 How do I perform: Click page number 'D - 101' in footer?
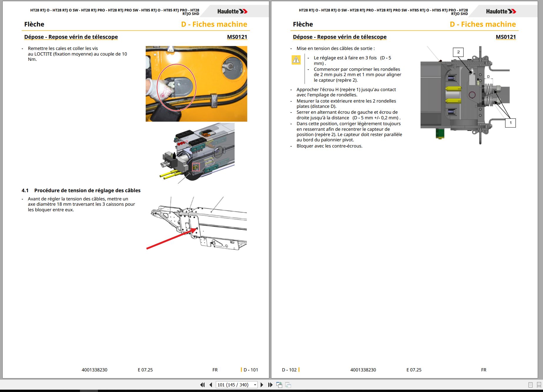coord(251,370)
